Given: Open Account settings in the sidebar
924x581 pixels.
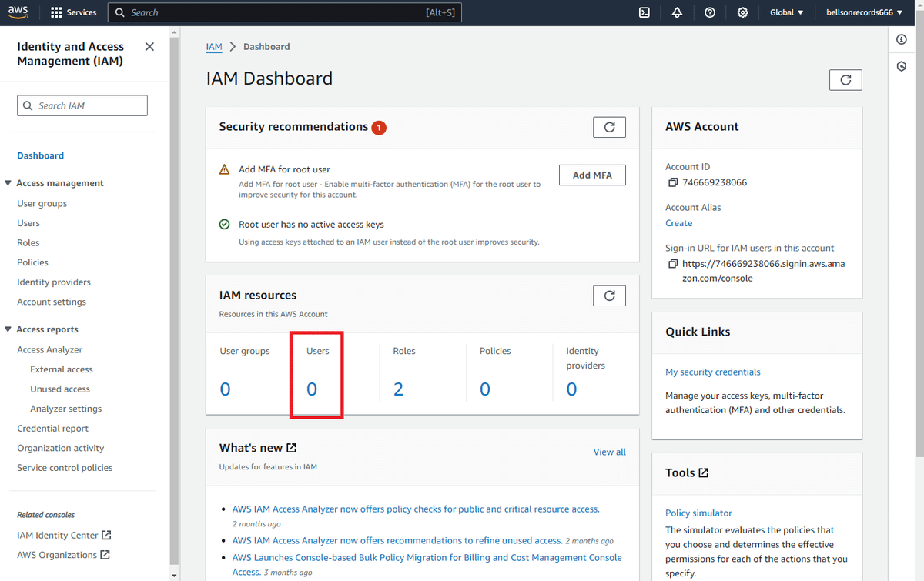Looking at the screenshot, I should 52,302.
